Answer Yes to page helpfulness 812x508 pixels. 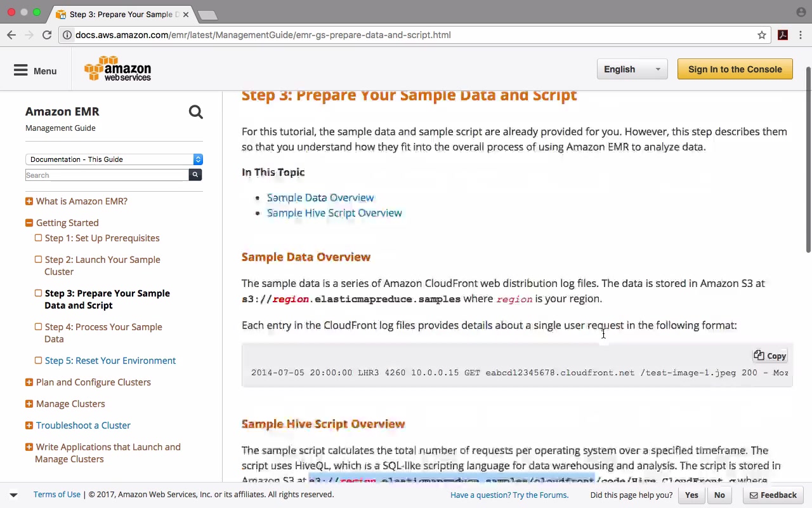click(x=691, y=495)
